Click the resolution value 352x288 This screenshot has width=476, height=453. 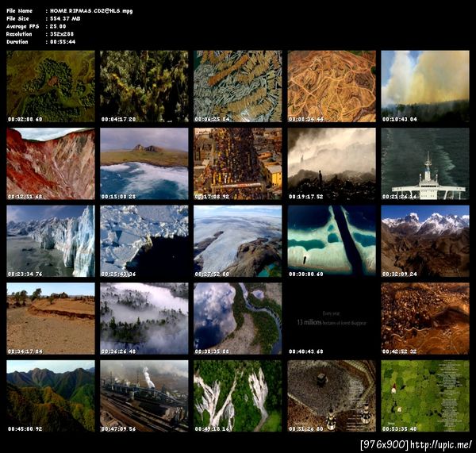[62, 34]
